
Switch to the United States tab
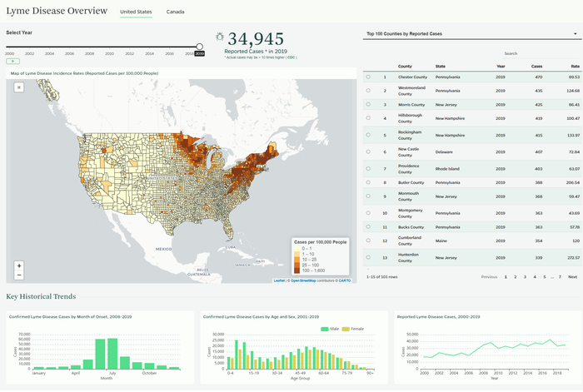tap(136, 12)
